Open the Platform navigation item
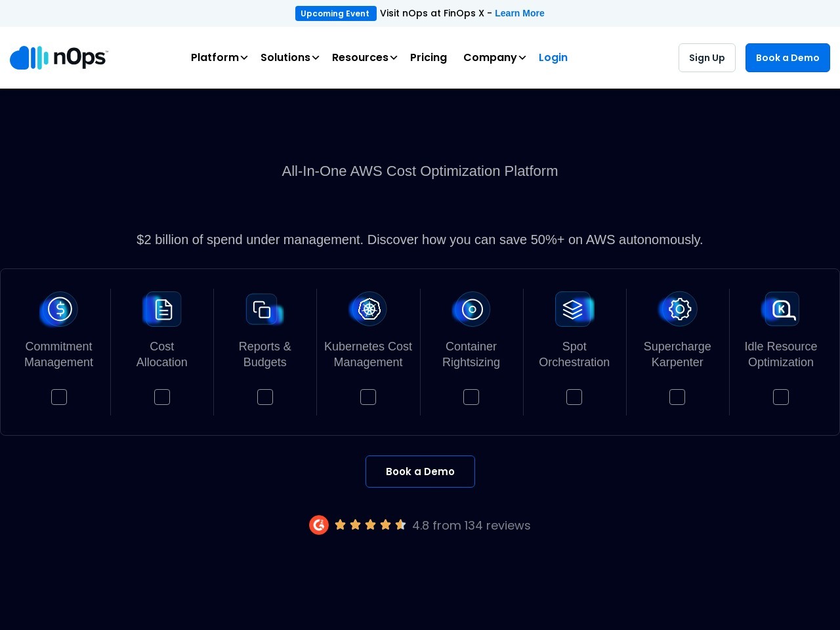 pos(215,58)
